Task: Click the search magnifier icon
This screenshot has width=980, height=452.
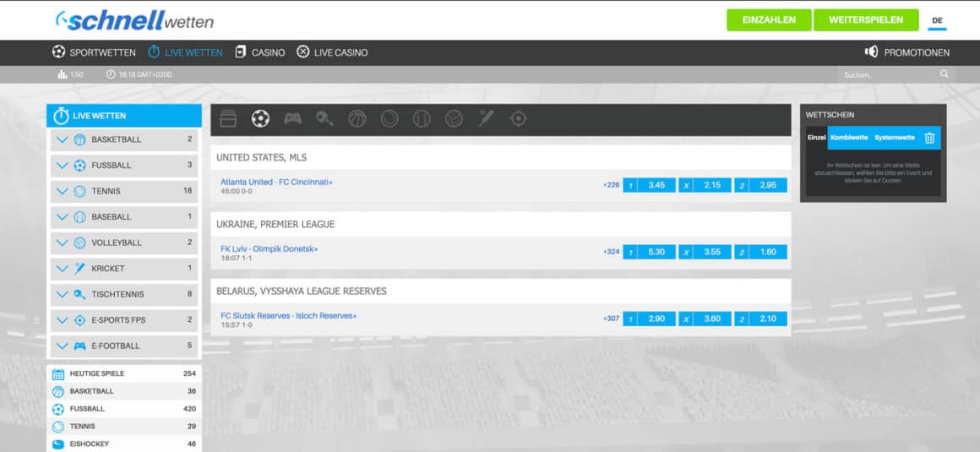Action: coord(944,74)
